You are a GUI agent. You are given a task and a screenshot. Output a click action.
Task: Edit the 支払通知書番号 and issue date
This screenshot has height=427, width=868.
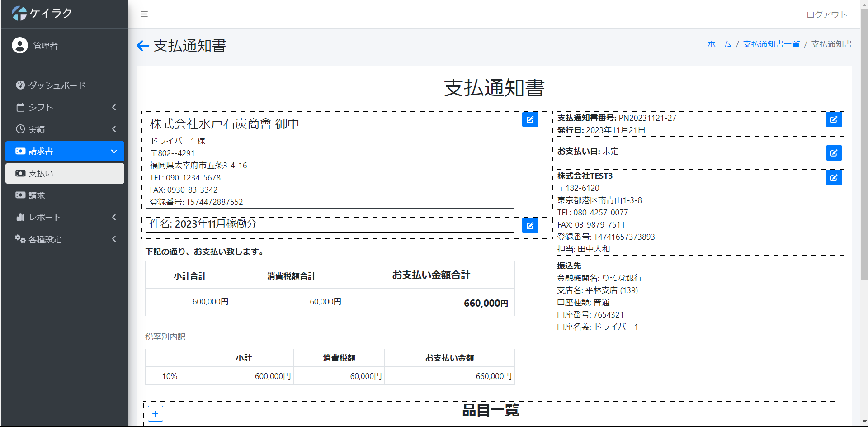(x=834, y=119)
